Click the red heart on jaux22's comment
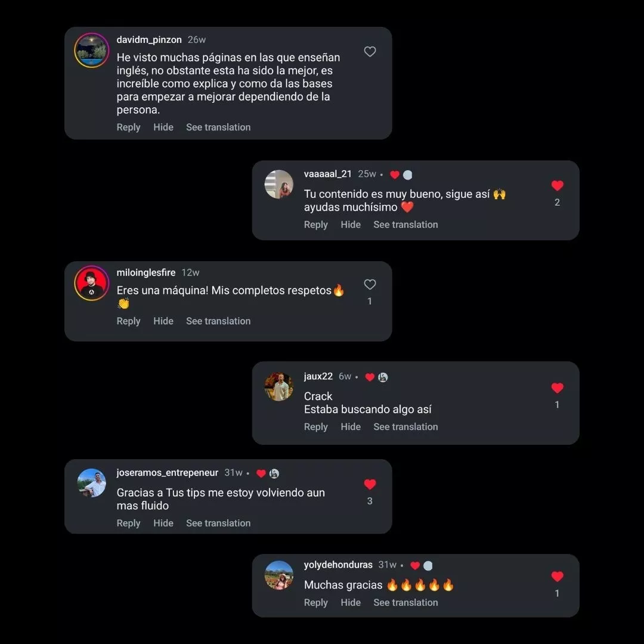Image resolution: width=644 pixels, height=644 pixels. [557, 388]
